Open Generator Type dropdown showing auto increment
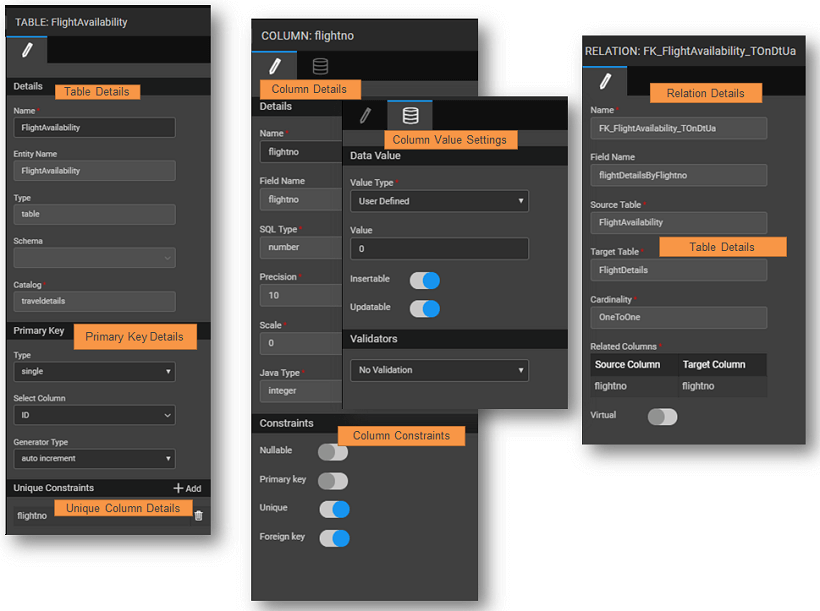The width and height of the screenshot is (820, 611). click(x=94, y=459)
